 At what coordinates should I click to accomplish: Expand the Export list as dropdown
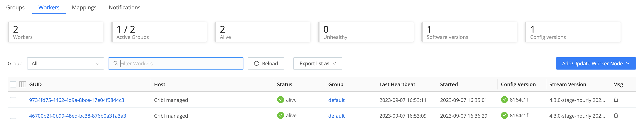(x=318, y=63)
